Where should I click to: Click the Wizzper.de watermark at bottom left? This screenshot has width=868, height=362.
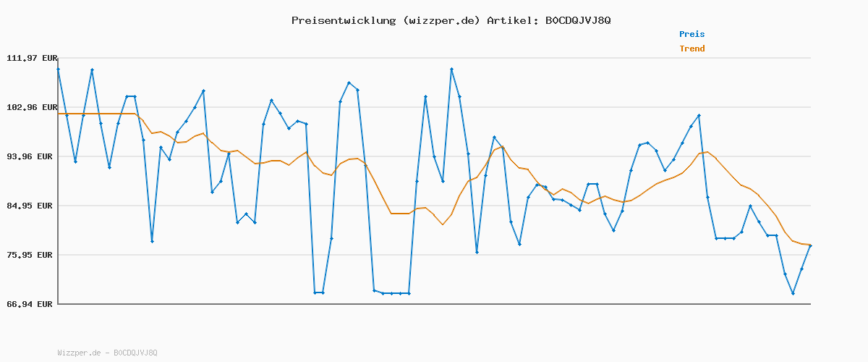[x=107, y=353]
